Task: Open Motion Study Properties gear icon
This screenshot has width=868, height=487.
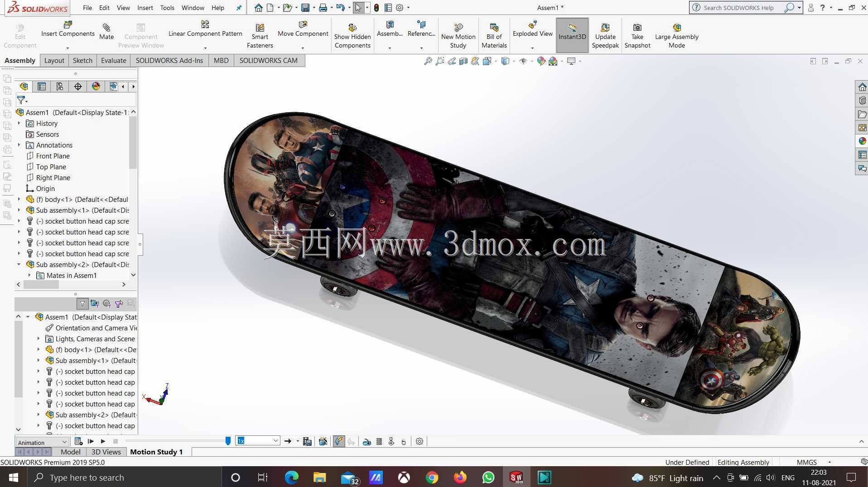Action: click(420, 441)
